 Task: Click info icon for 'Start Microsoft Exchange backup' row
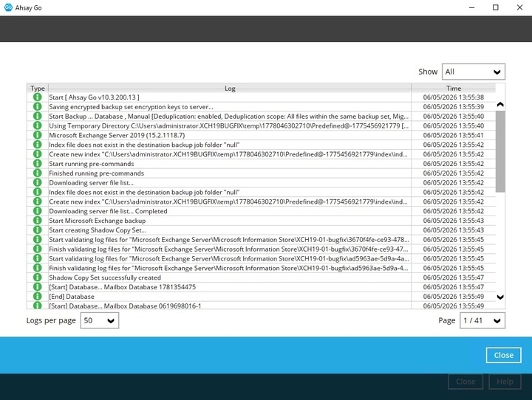pyautogui.click(x=38, y=221)
